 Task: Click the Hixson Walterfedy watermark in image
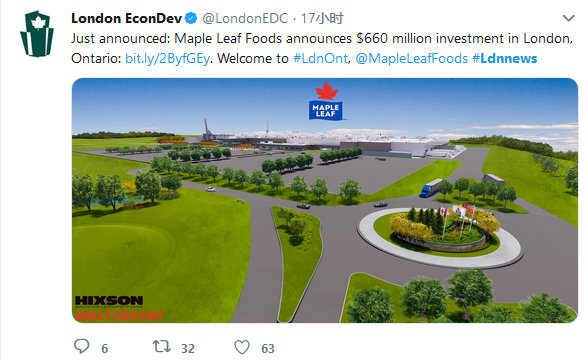119,308
